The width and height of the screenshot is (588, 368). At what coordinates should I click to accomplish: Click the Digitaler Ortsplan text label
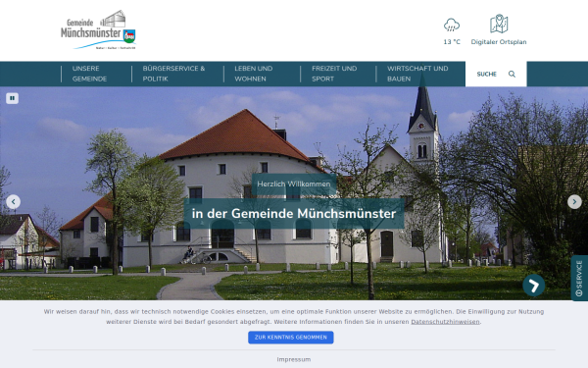click(x=499, y=42)
